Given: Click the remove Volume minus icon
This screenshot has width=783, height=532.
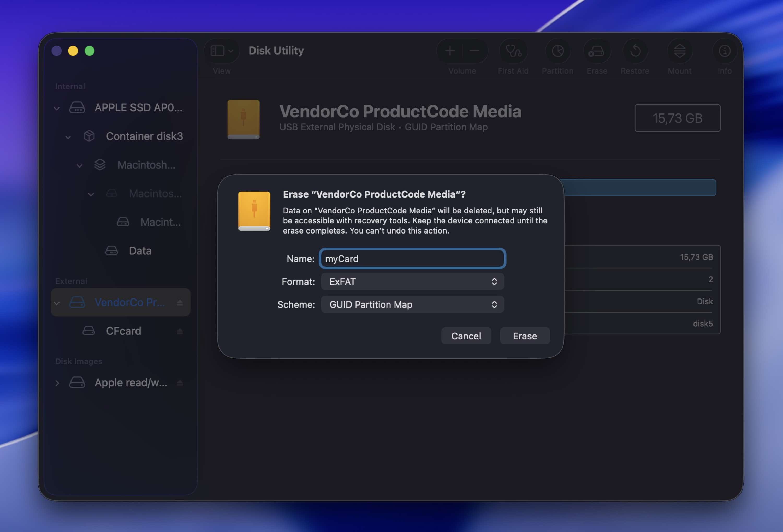Looking at the screenshot, I should (x=474, y=51).
